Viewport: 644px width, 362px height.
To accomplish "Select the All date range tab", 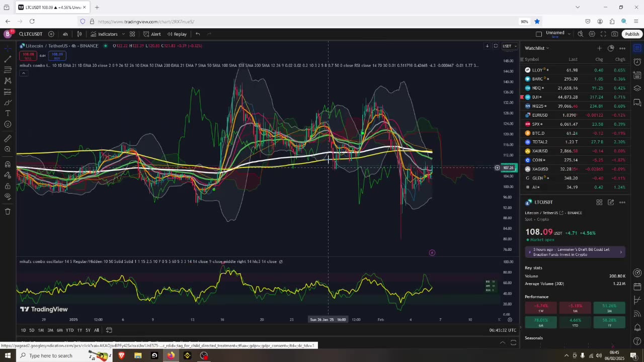I will coord(96,330).
